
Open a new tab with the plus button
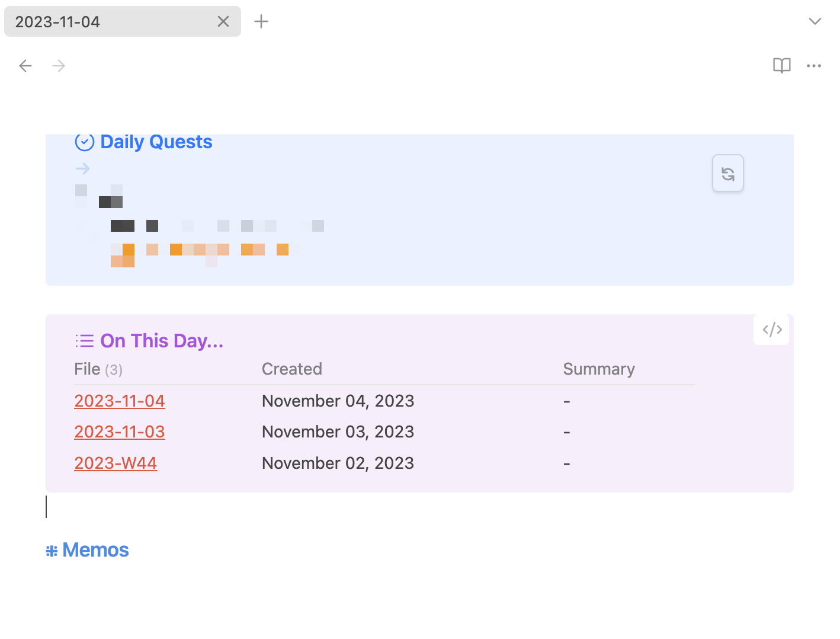[x=261, y=21]
